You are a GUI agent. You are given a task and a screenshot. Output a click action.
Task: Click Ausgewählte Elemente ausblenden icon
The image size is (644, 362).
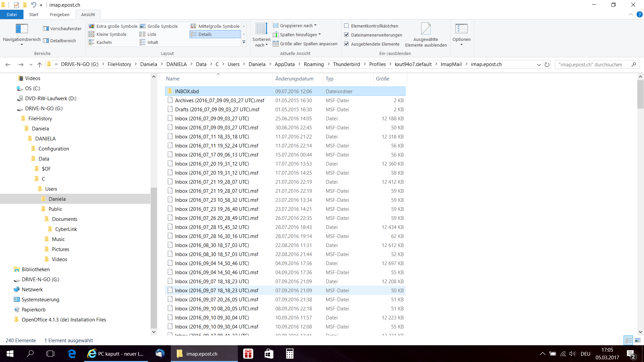click(x=426, y=29)
